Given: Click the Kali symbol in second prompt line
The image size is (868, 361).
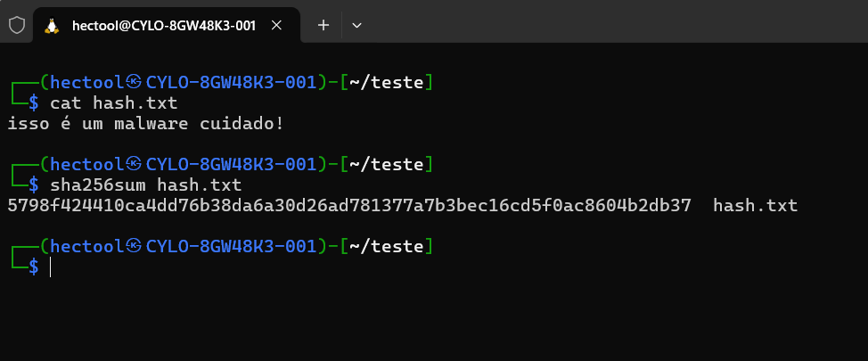Looking at the screenshot, I should [x=134, y=164].
